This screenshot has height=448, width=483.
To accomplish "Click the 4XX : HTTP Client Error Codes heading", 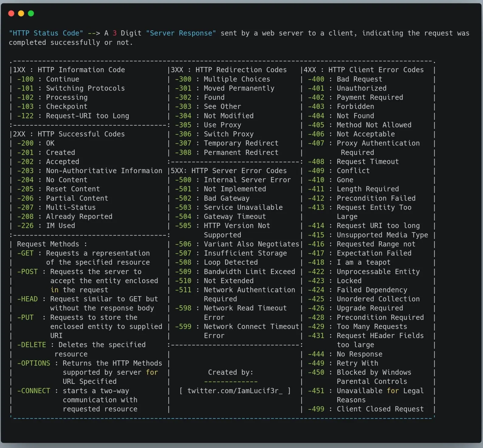I will click(364, 70).
